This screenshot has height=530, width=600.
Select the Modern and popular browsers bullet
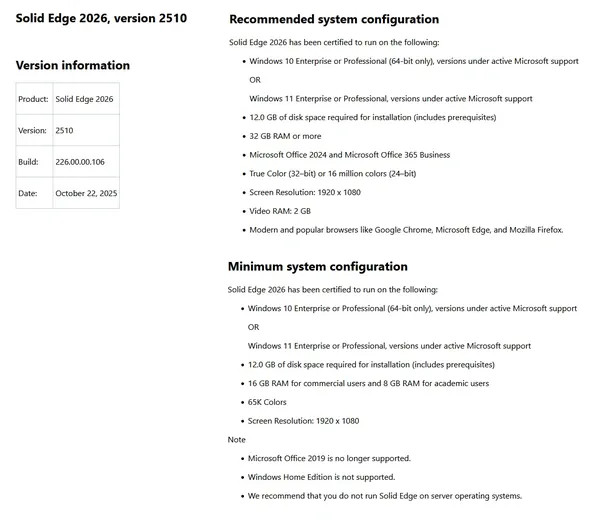406,230
